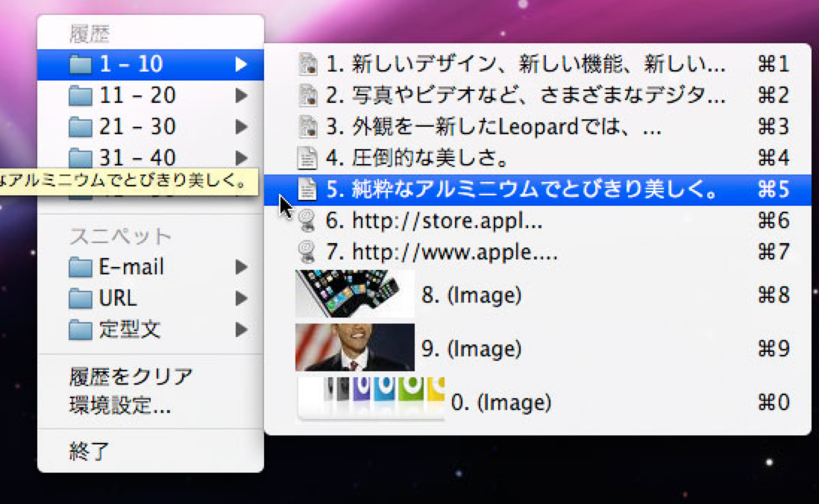Click rich text icon of item 3

(307, 127)
